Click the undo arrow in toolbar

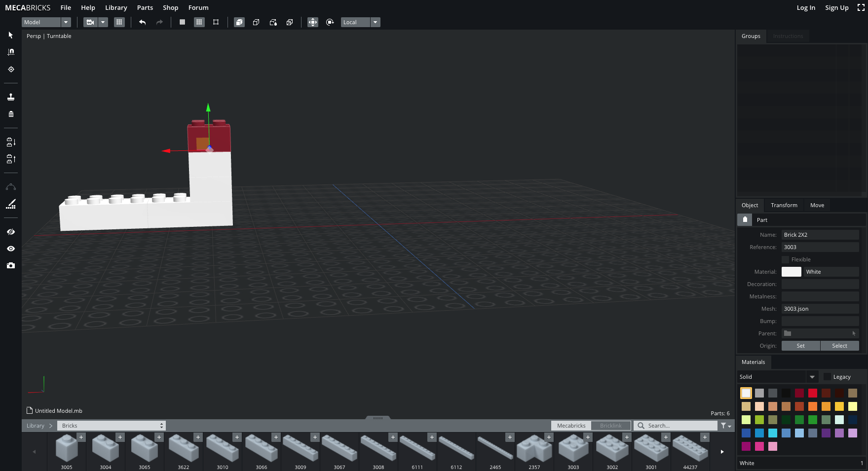pyautogui.click(x=142, y=22)
